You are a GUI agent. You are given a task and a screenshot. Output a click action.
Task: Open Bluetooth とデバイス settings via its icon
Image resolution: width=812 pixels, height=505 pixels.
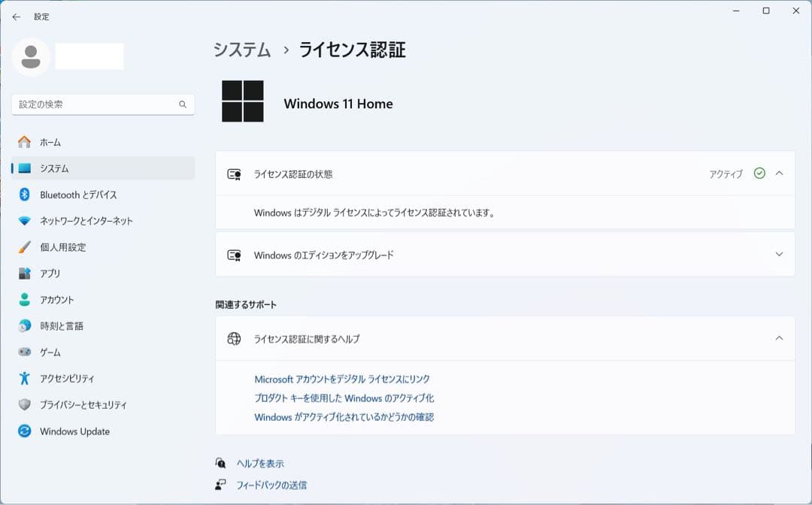coord(25,195)
